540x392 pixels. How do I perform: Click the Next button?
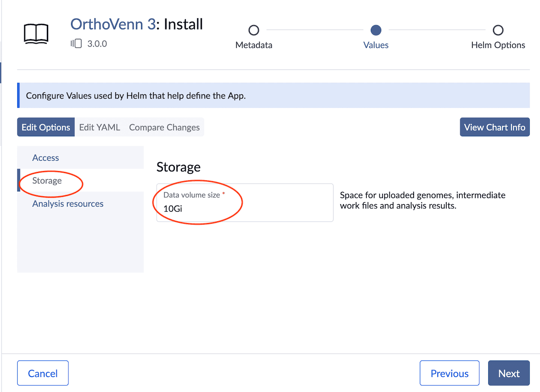[x=509, y=373]
